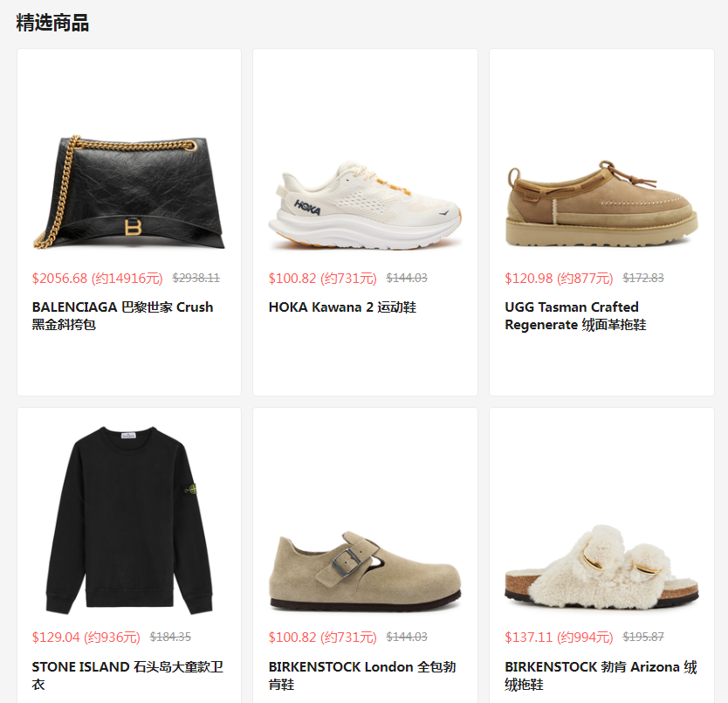Click the STONE ISLAND 石头岛大童款卫衣 title
The image size is (728, 703).
(127, 675)
